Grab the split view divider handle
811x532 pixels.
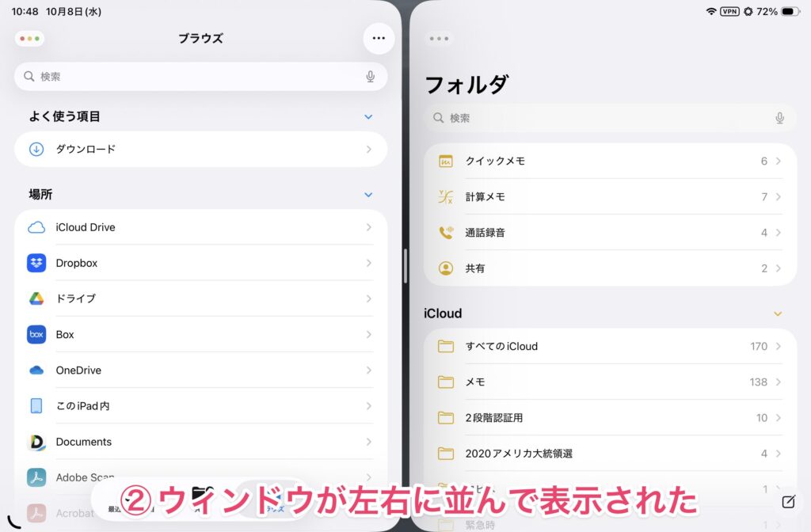(x=405, y=266)
